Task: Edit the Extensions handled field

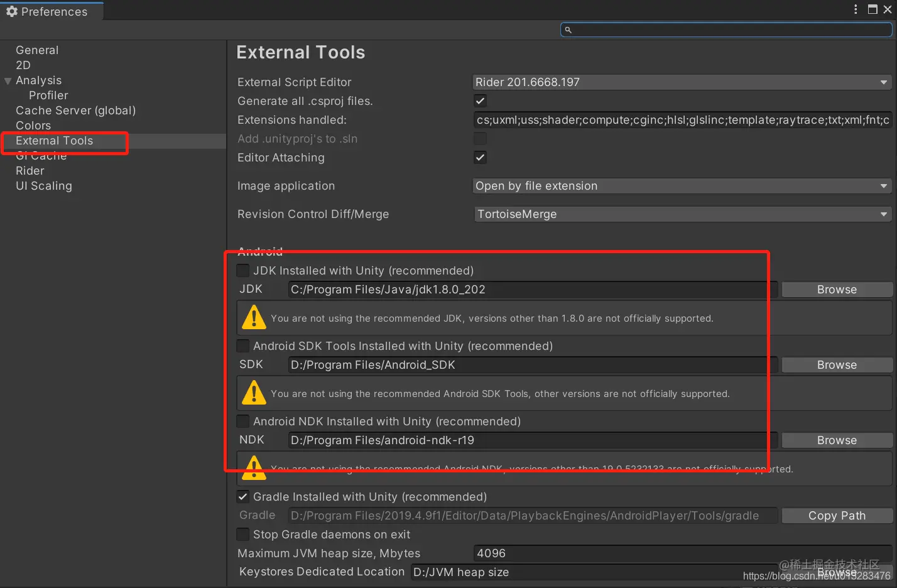Action: [x=682, y=120]
